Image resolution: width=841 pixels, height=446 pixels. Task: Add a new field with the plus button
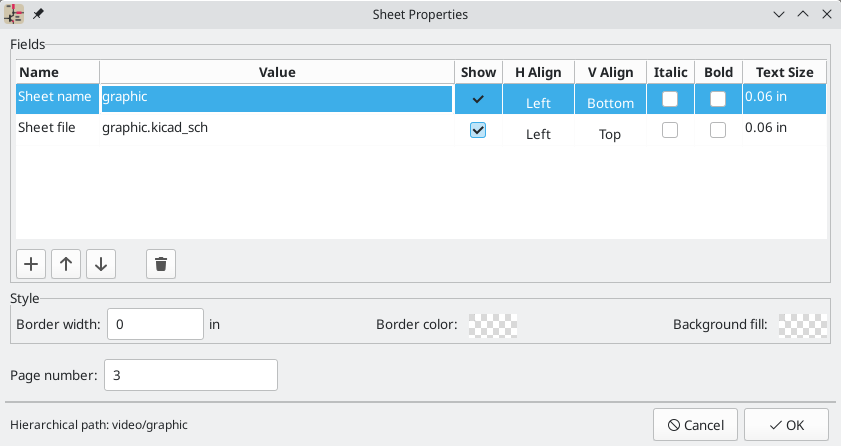31,264
